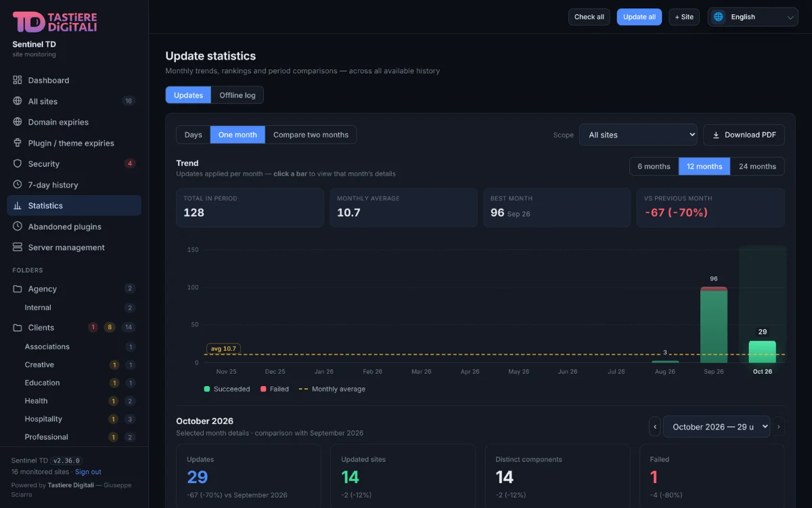Expand the Clients folder
The height and width of the screenshot is (508, 812).
point(74,327)
